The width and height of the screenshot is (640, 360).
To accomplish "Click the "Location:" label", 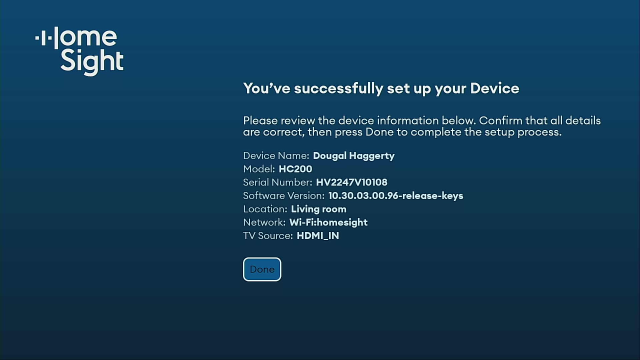I will coord(265,209).
